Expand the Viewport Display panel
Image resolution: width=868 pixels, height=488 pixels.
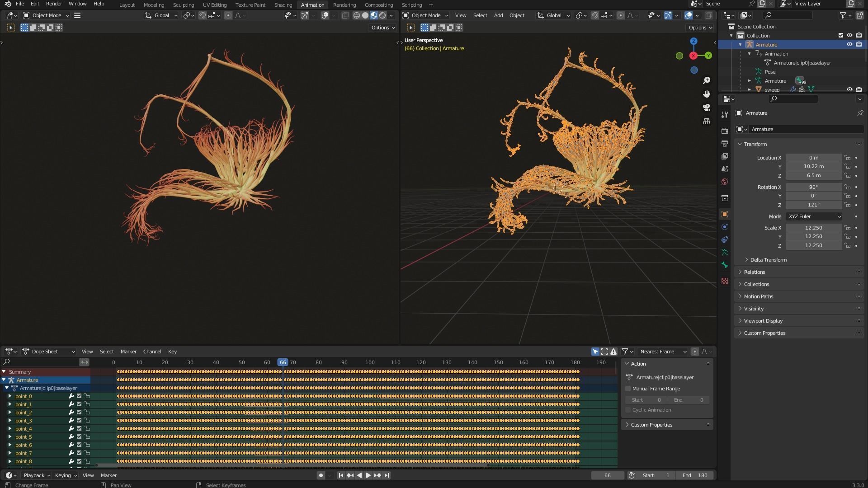tap(799, 321)
